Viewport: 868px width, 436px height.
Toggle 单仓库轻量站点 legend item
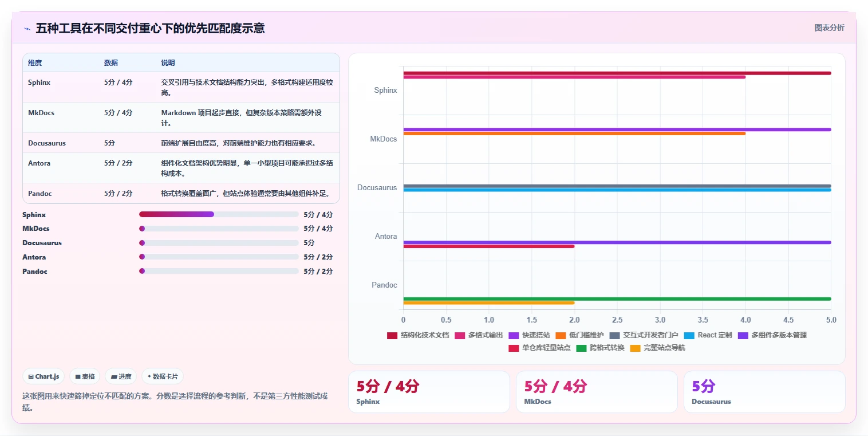point(539,348)
